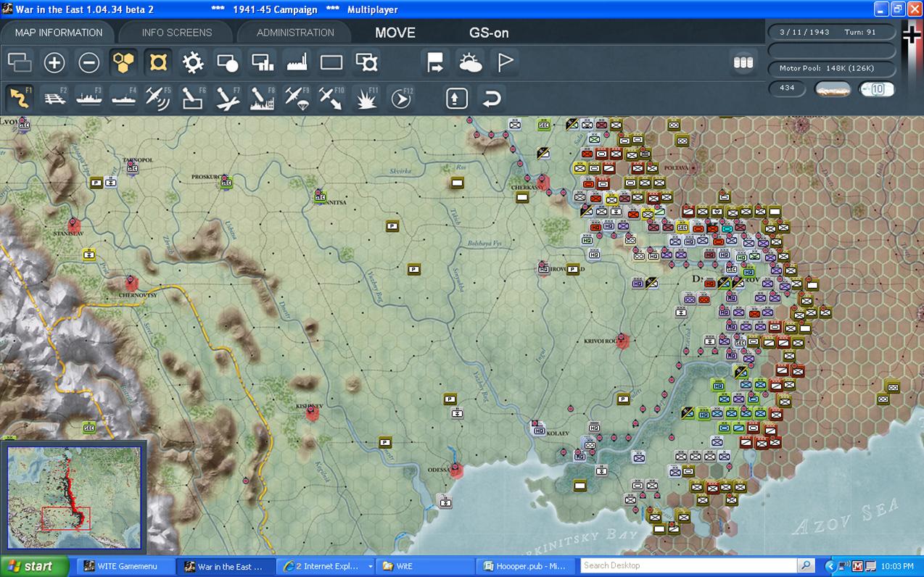Click the Turn: 91 text

pos(860,33)
